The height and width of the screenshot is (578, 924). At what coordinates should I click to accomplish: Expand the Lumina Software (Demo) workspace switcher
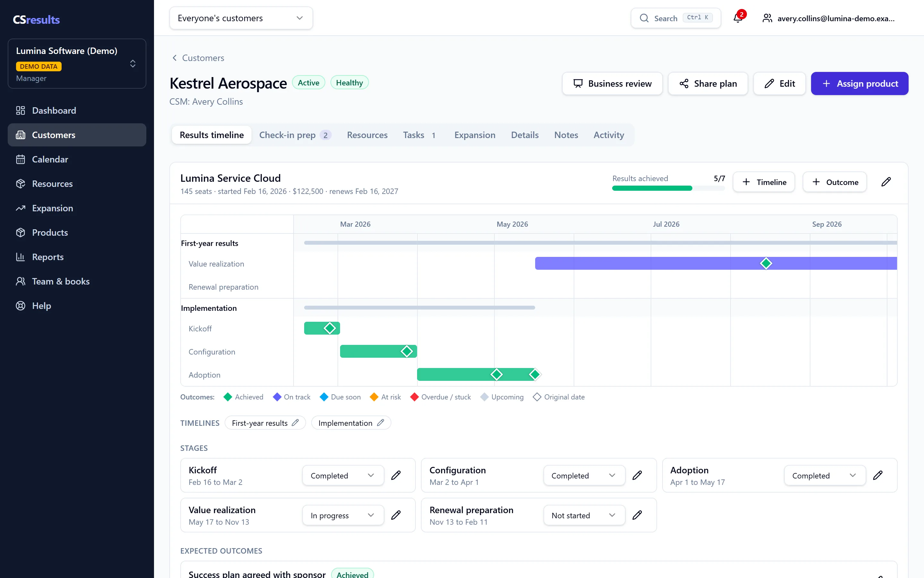[77, 64]
